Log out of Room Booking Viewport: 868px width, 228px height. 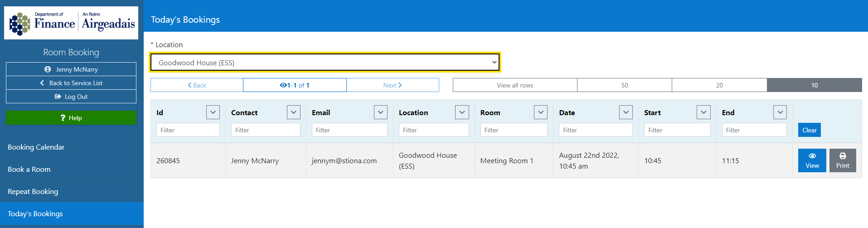(x=71, y=97)
